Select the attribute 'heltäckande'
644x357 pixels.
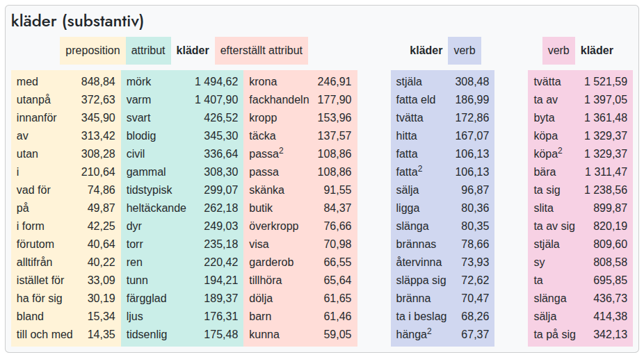click(x=156, y=208)
